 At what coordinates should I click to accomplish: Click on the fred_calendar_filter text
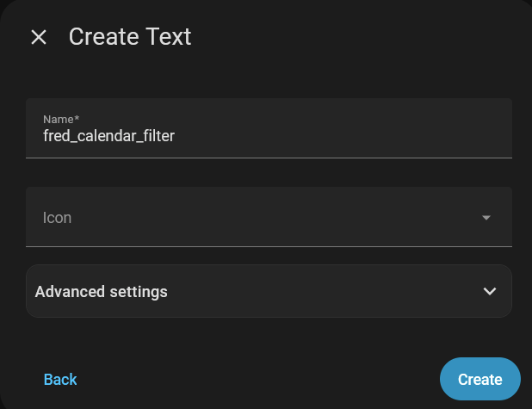point(108,135)
